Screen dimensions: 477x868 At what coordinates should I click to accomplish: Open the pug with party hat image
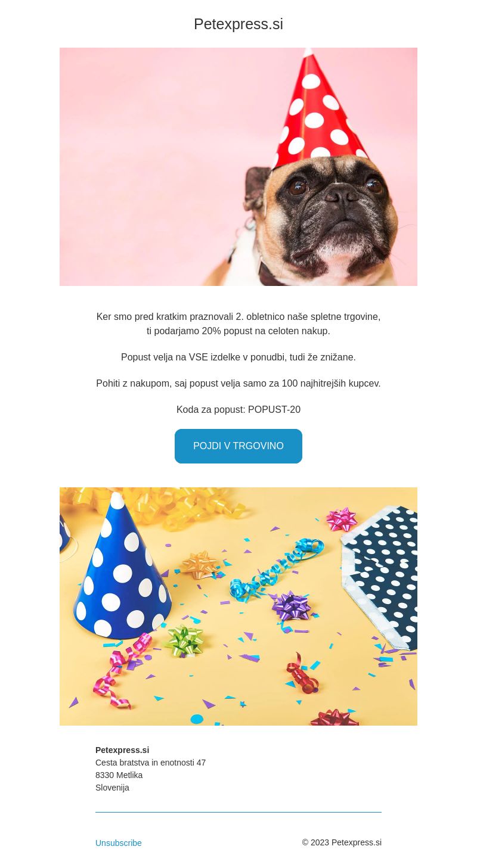pos(238,167)
